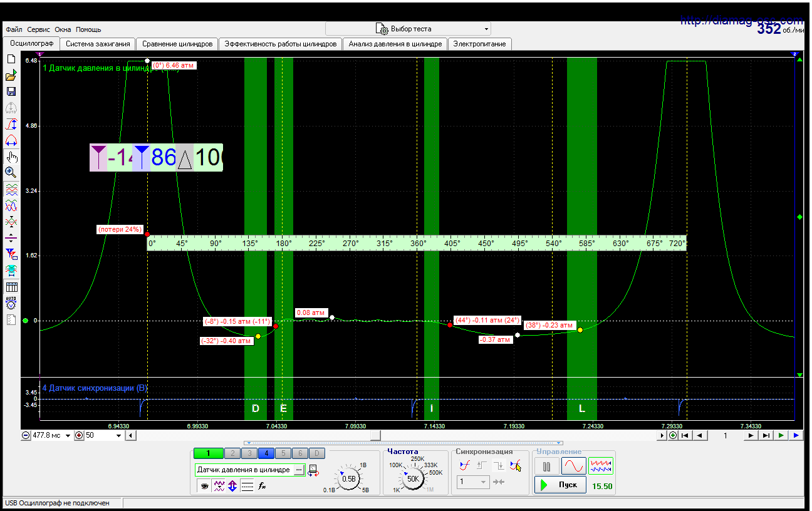Click the Пуск start button
812x511 pixels.
click(561, 485)
